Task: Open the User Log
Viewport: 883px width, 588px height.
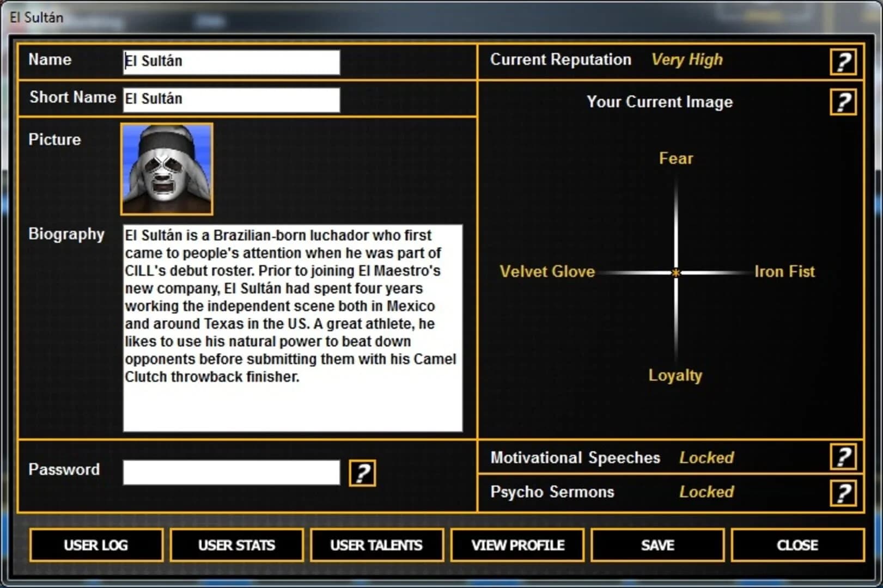Action: pyautogui.click(x=96, y=544)
